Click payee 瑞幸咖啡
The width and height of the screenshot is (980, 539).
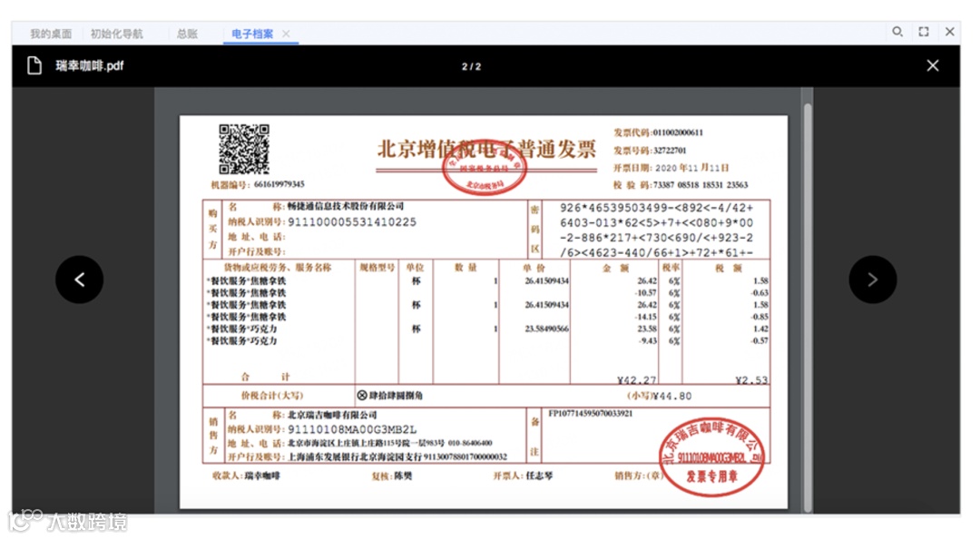point(262,475)
